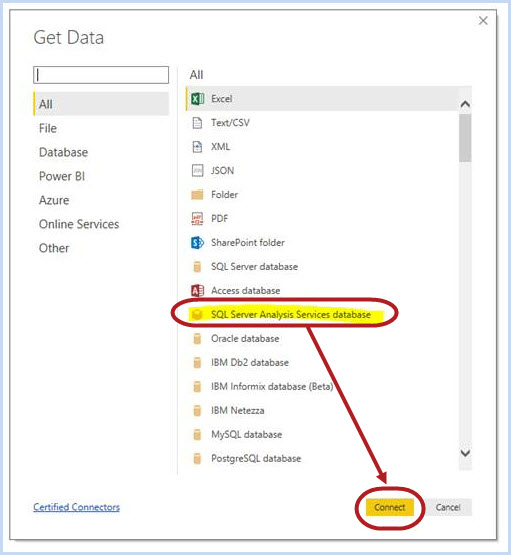Select the Other category
This screenshot has width=511, height=555.
tap(54, 248)
